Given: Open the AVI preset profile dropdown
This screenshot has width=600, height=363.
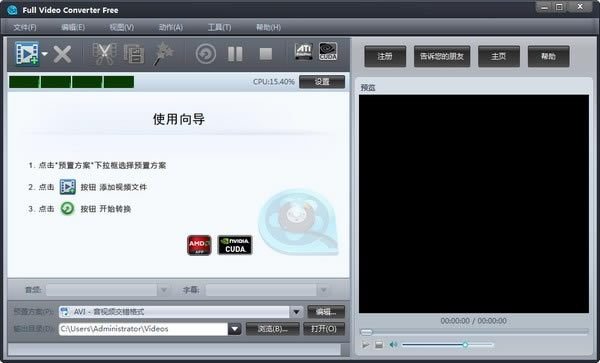Looking at the screenshot, I should pyautogui.click(x=296, y=312).
